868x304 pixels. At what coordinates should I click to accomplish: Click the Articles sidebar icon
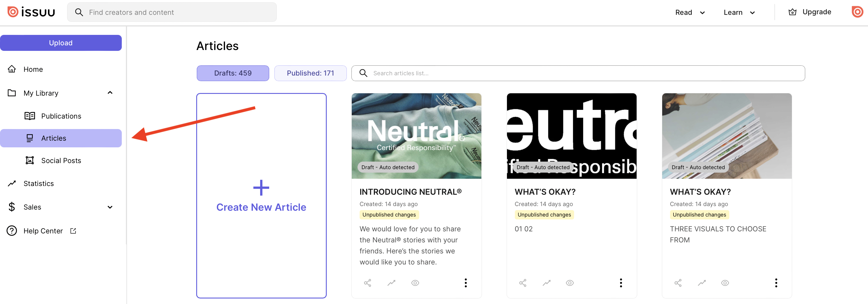[30, 138]
